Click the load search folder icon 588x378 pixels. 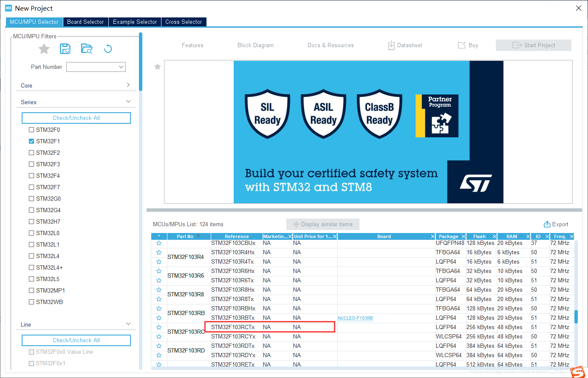pos(87,49)
